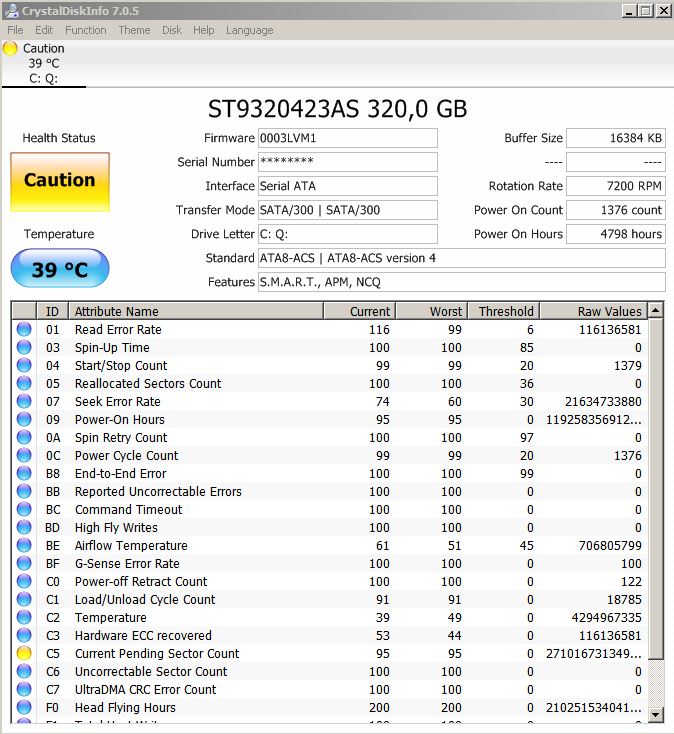
Task: Click the Rotation Rate value 7200 RPM
Action: point(615,186)
